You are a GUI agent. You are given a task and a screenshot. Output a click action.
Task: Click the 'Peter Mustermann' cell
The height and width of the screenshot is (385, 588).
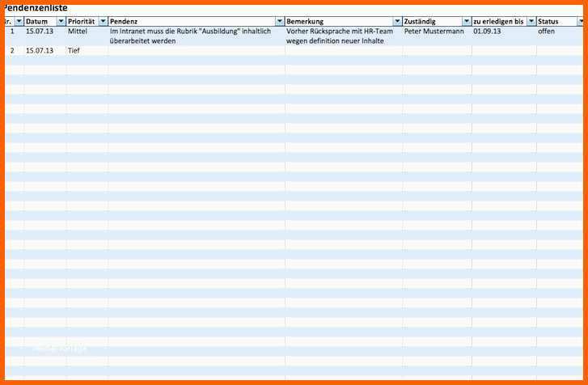click(x=435, y=31)
